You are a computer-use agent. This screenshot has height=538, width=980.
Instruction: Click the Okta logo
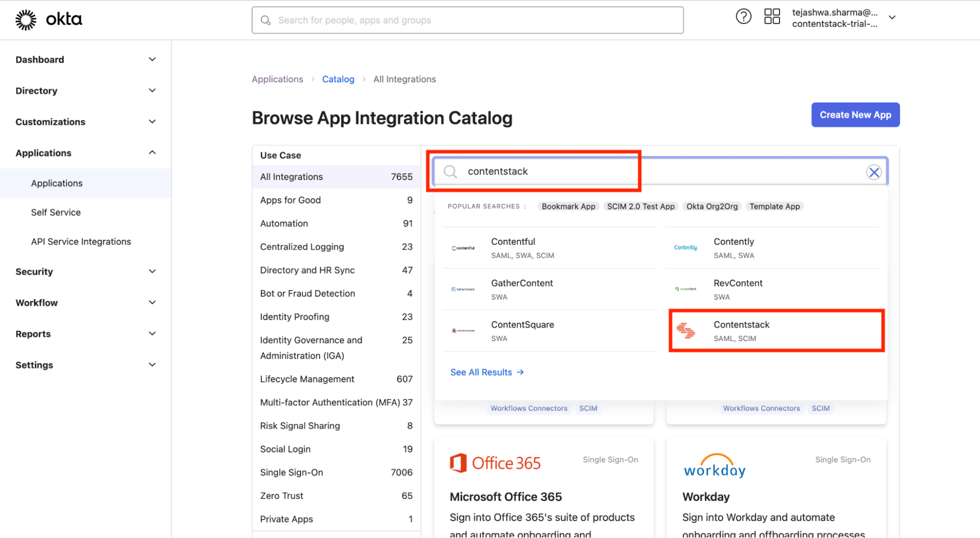tap(49, 19)
